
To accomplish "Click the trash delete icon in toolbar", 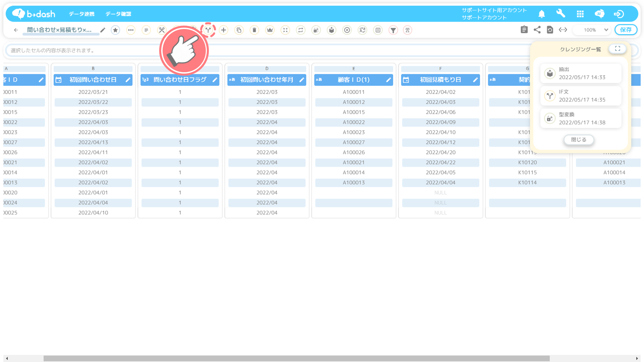I will [x=254, y=30].
